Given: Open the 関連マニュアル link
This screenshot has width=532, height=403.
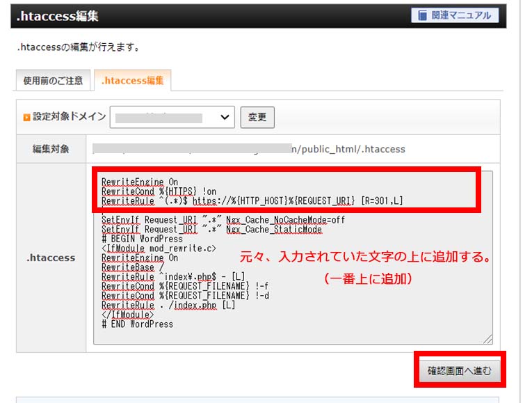Looking at the screenshot, I should (461, 15).
